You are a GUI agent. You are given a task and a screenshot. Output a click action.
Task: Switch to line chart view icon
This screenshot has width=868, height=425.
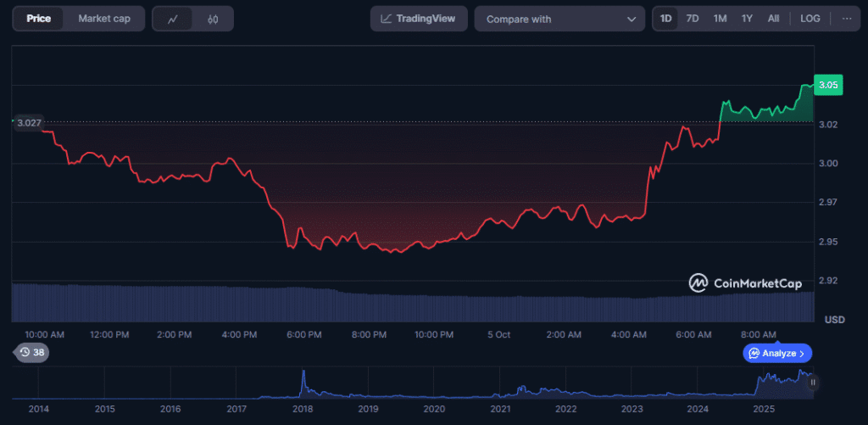pyautogui.click(x=173, y=19)
